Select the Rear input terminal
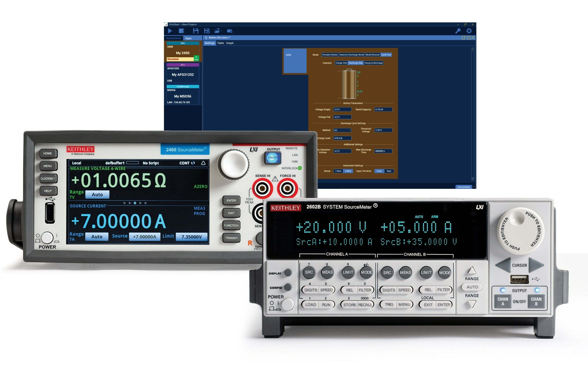 click(389, 171)
